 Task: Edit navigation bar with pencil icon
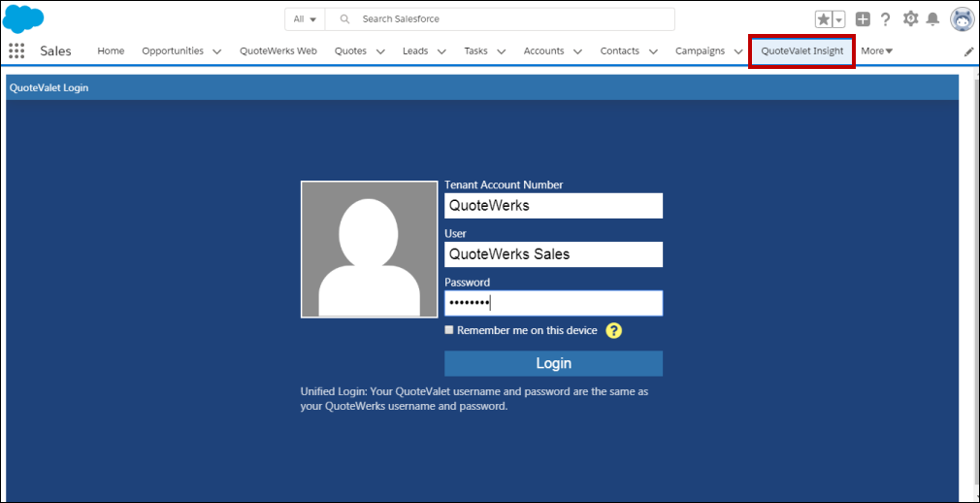968,51
